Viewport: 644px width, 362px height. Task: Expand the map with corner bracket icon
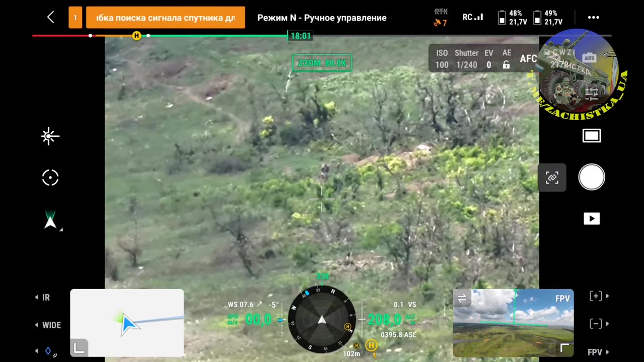[x=79, y=348]
